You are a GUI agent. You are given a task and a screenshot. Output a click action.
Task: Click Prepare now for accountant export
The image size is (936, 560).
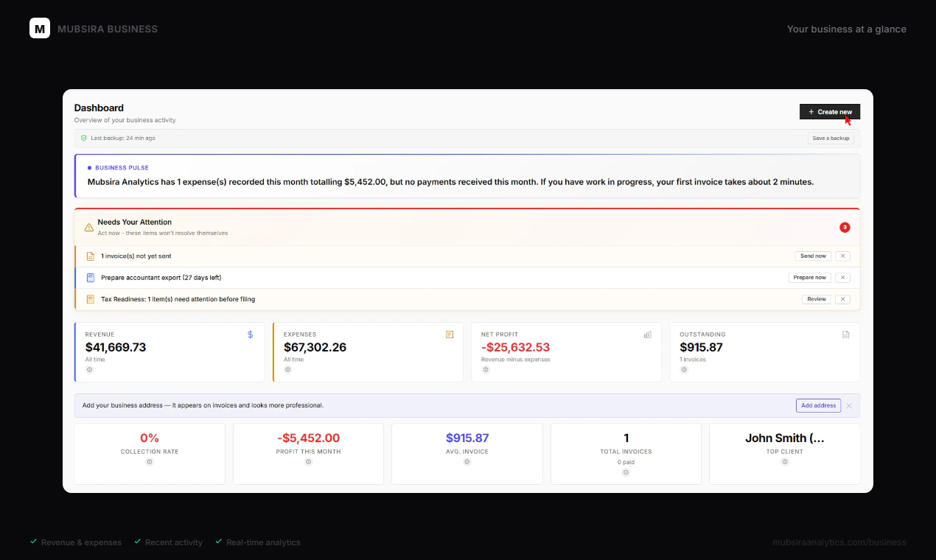tap(809, 277)
